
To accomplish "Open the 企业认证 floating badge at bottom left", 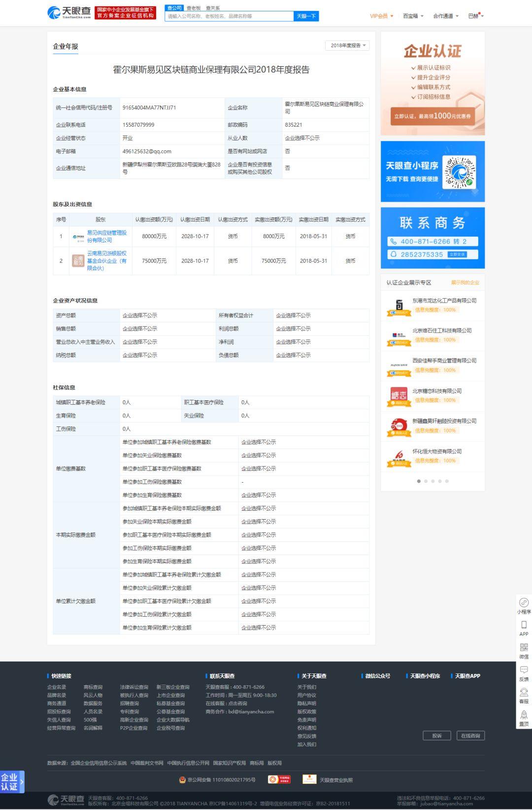I will pos(12,782).
